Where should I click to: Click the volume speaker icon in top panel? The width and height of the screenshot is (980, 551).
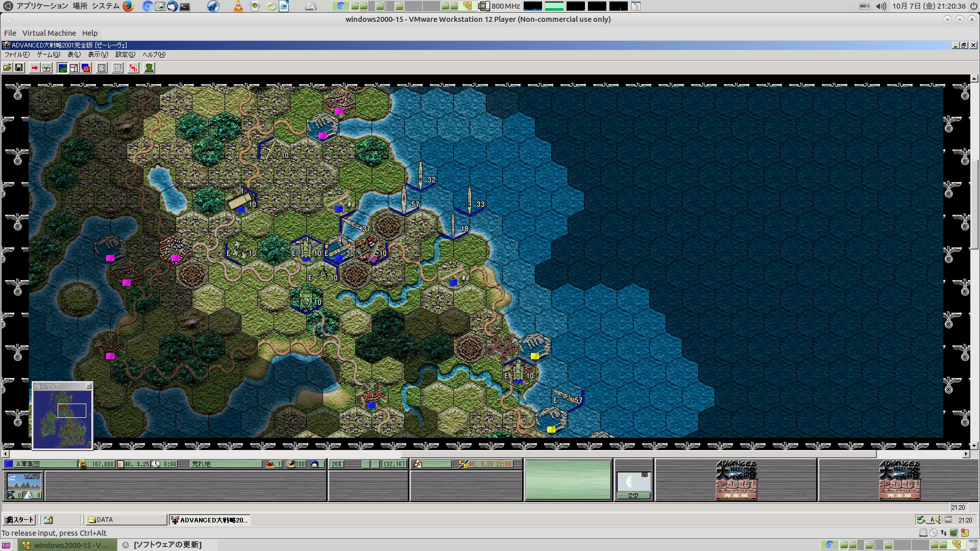tap(881, 6)
